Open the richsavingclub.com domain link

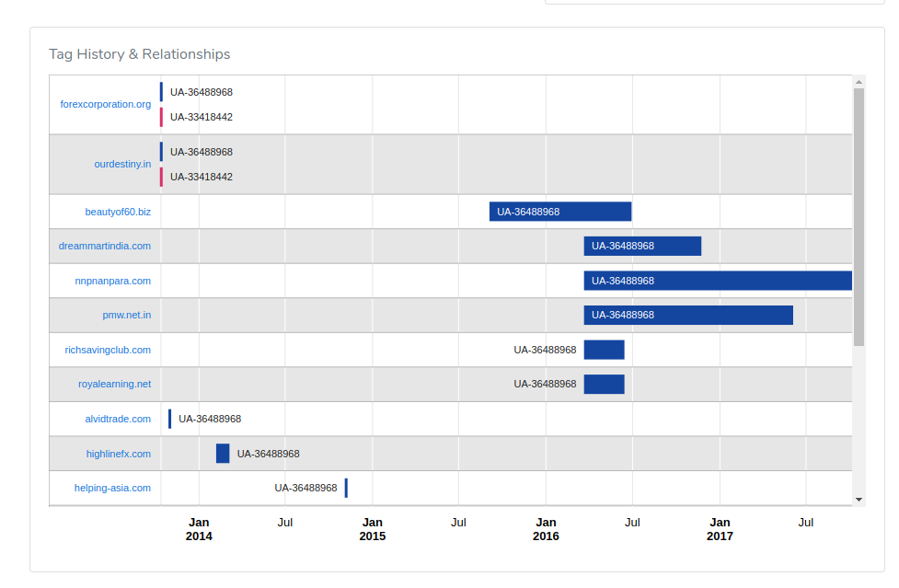pyautogui.click(x=108, y=351)
